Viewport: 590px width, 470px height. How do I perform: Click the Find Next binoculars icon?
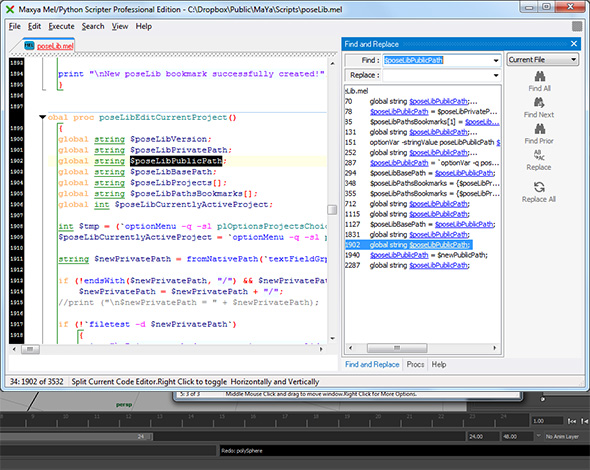pyautogui.click(x=539, y=103)
